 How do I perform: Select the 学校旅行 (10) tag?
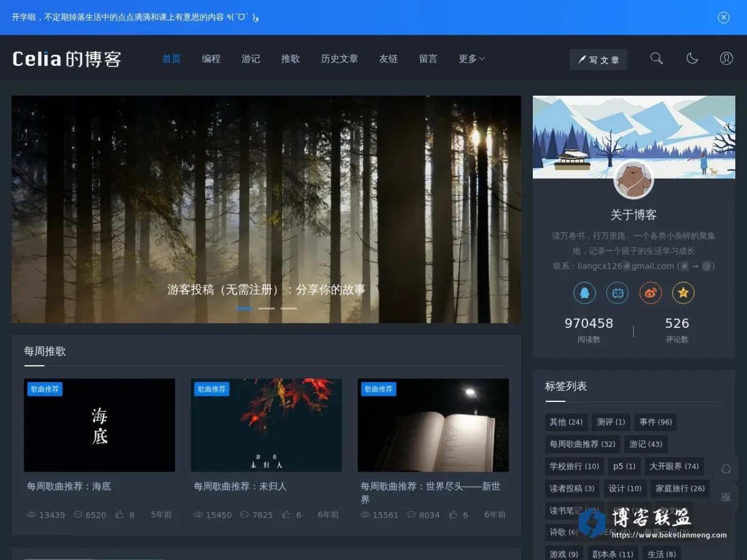(x=574, y=466)
